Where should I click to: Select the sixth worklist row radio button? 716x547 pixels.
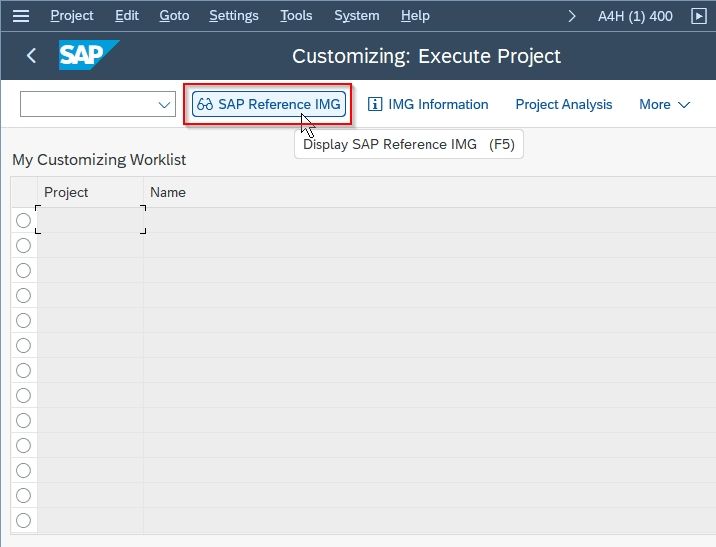(x=23, y=346)
